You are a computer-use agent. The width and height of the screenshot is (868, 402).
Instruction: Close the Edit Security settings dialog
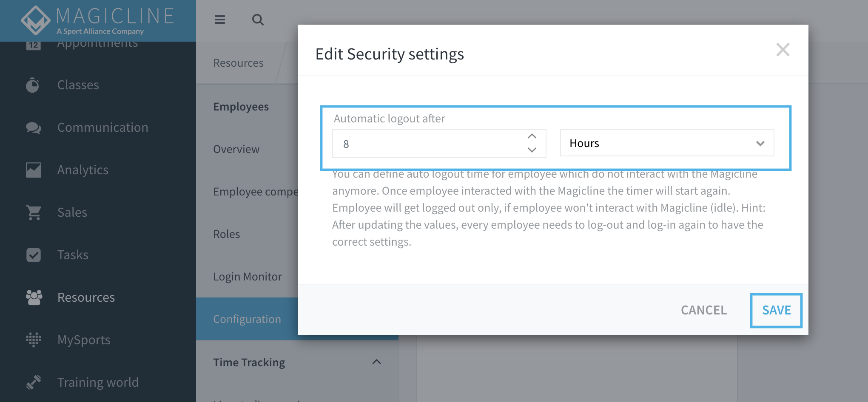point(783,50)
